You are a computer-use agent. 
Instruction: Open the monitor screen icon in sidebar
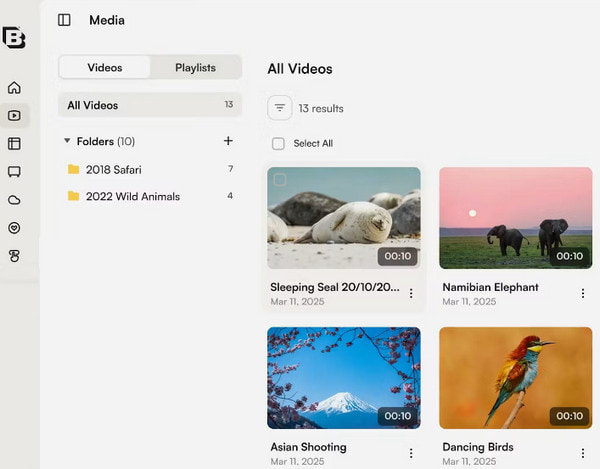click(14, 172)
